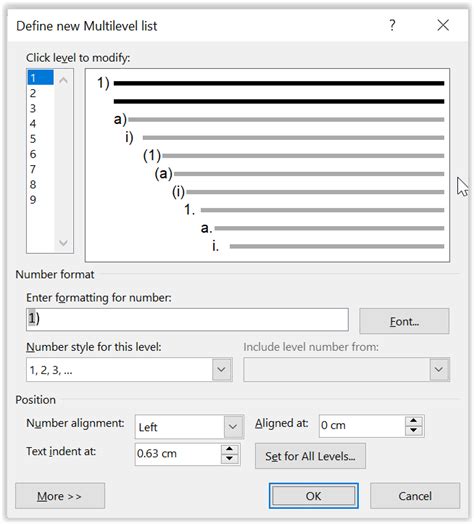The image size is (474, 524).
Task: Decrease the Aligned at value with down arrow
Action: [413, 430]
